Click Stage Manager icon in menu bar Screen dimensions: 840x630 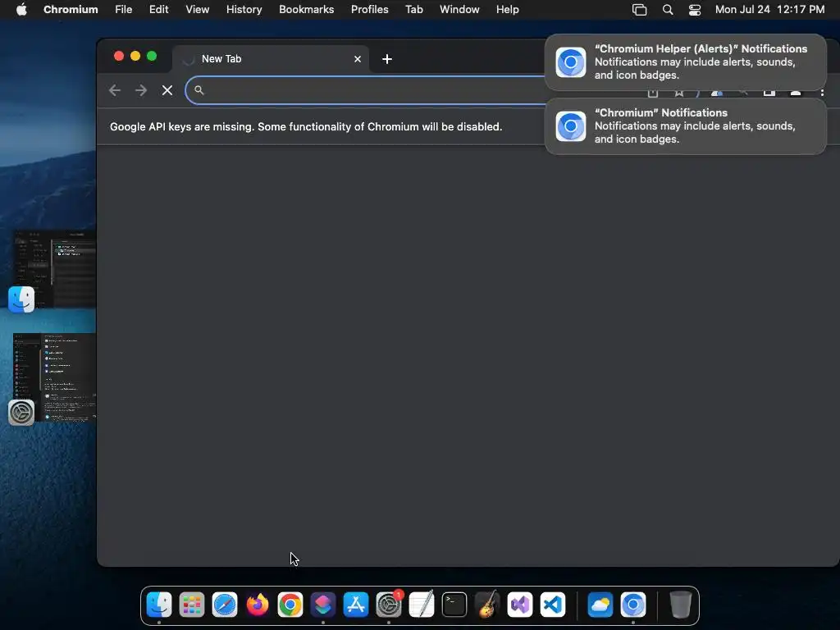coord(640,10)
